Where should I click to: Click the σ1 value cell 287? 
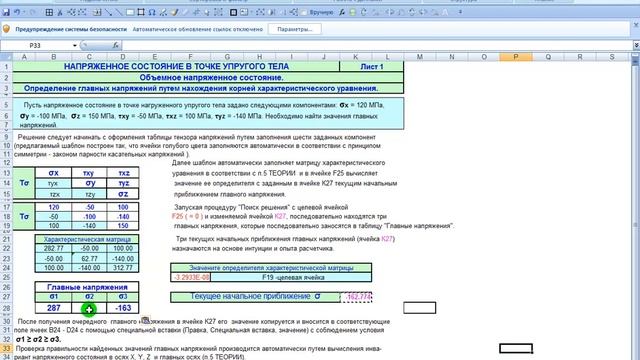pyautogui.click(x=53, y=308)
